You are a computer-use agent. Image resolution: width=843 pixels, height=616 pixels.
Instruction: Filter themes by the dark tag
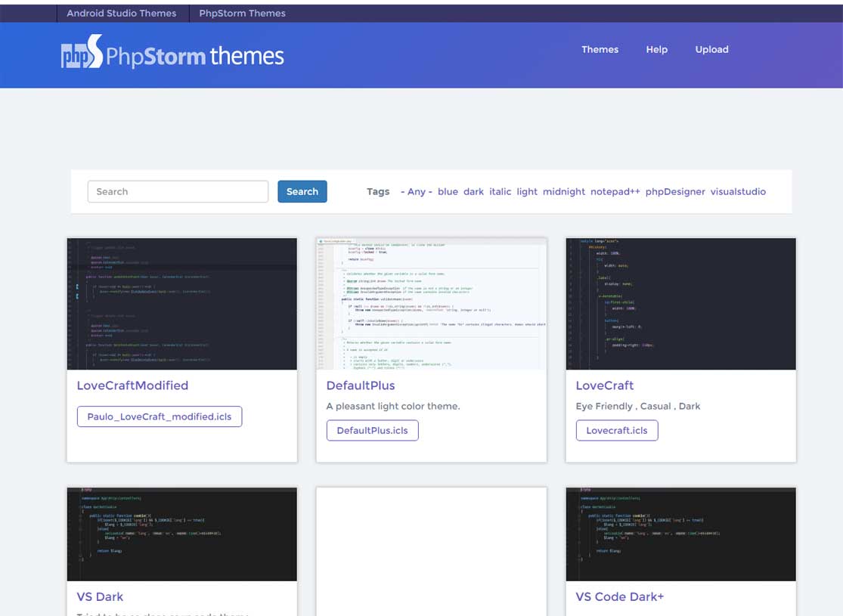click(473, 191)
